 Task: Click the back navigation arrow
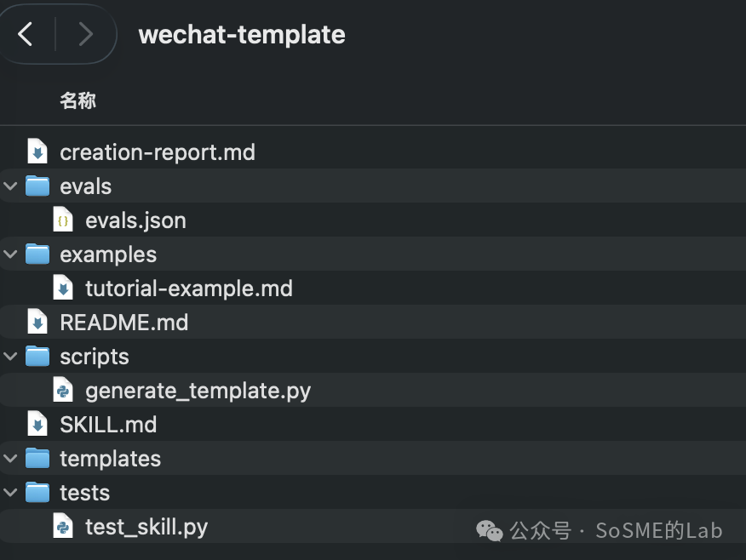(x=26, y=35)
